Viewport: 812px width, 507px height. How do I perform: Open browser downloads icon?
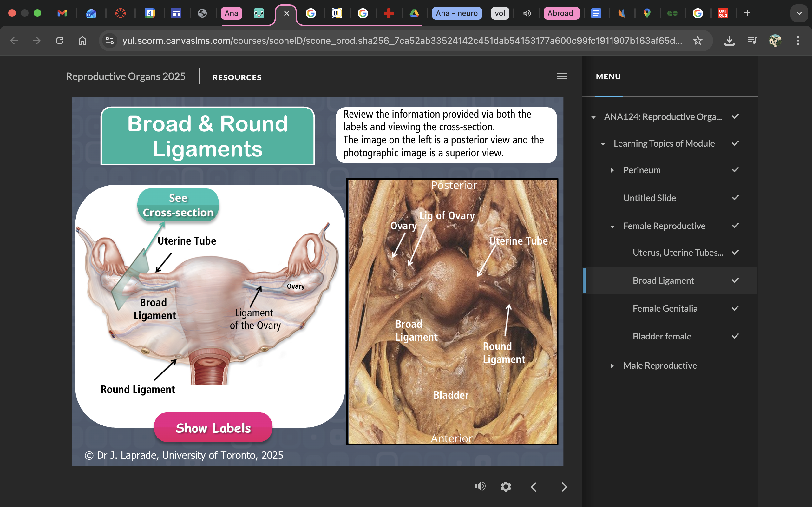pos(729,41)
